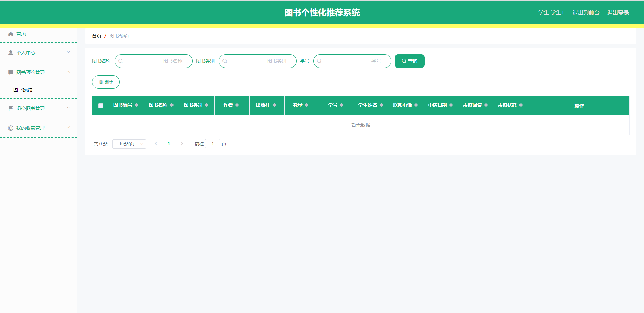Sort table by 审核状态 arrows
Image resolution: width=644 pixels, height=313 pixels.
[x=521, y=105]
